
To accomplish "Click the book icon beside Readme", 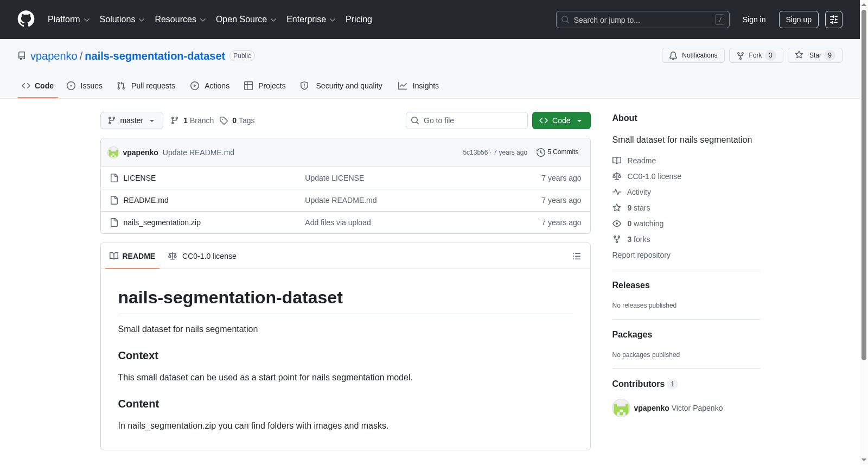I will pos(617,161).
